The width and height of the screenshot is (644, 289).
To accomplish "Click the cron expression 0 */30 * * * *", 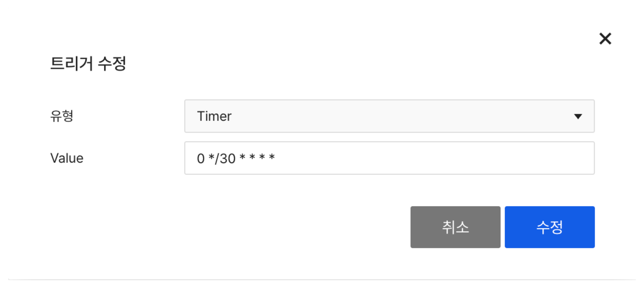I will coord(236,158).
